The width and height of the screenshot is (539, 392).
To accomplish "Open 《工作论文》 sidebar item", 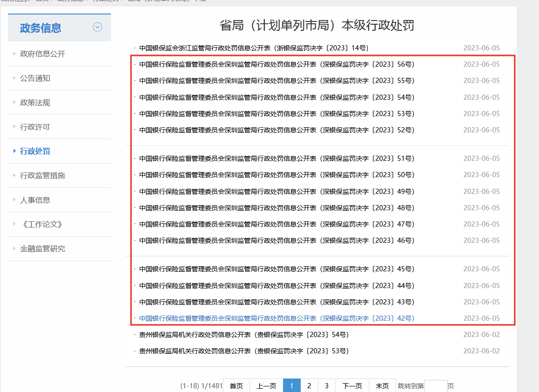I will [42, 224].
